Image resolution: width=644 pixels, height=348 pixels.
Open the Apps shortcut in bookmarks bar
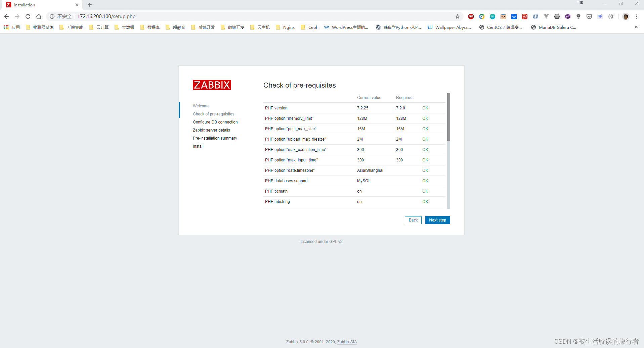12,27
